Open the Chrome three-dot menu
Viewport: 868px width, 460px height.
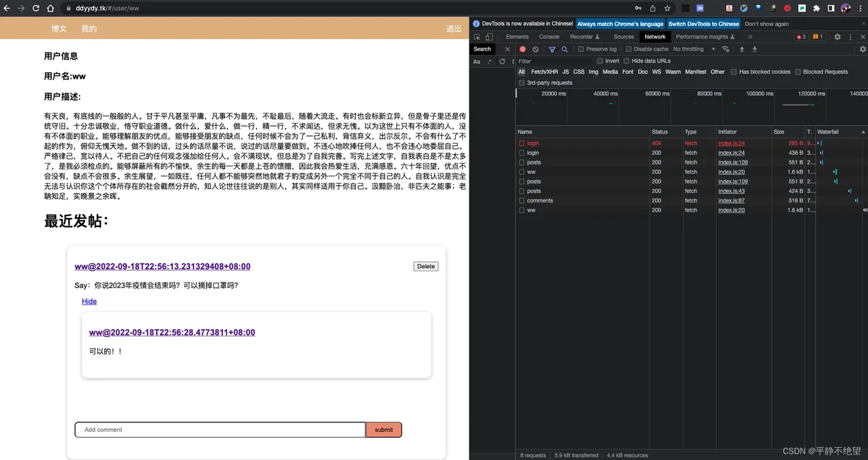(x=860, y=8)
